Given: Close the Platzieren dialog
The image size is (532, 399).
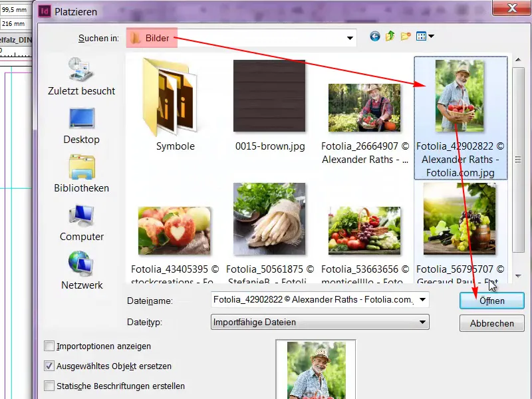Looking at the screenshot, I should pos(511,7).
